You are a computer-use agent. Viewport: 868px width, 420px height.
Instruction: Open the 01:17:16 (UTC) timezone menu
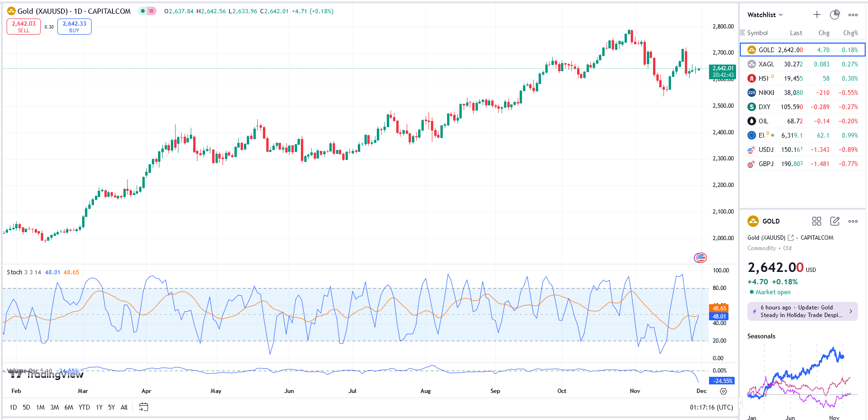tap(711, 407)
